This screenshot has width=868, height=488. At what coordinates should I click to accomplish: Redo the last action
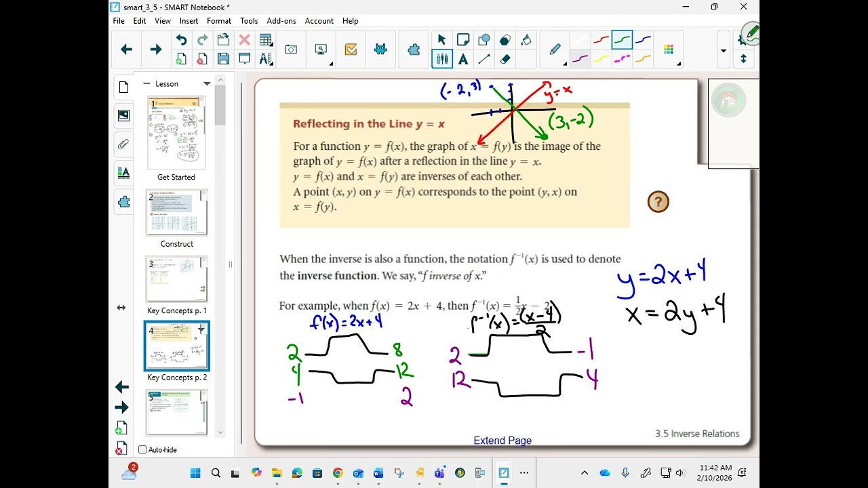tap(202, 40)
